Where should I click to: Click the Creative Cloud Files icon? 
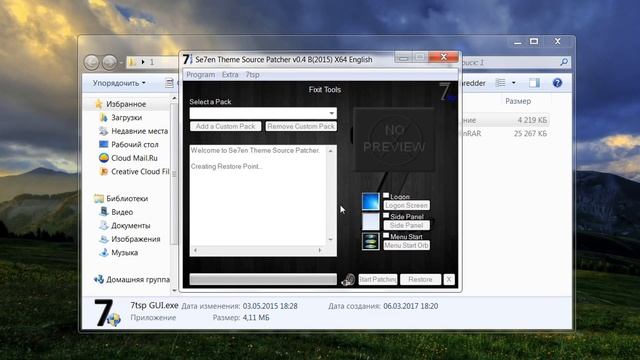pos(104,172)
